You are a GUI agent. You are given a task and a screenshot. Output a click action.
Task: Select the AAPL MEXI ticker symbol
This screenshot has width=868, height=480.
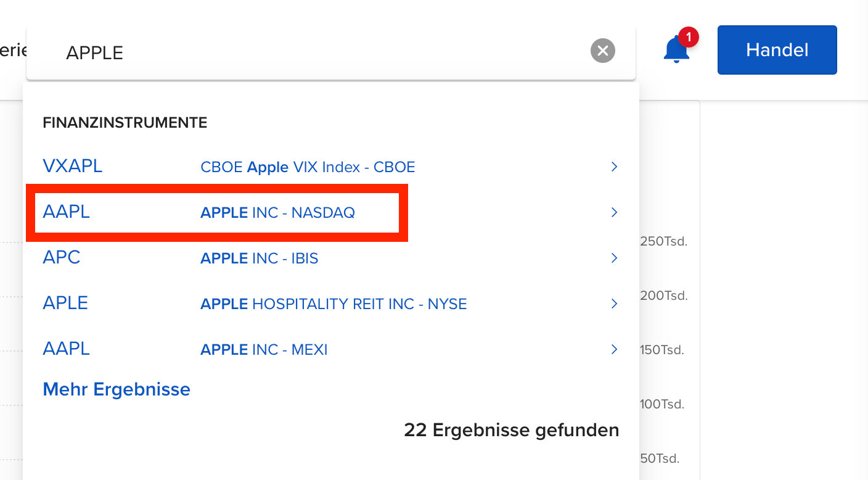coord(66,349)
